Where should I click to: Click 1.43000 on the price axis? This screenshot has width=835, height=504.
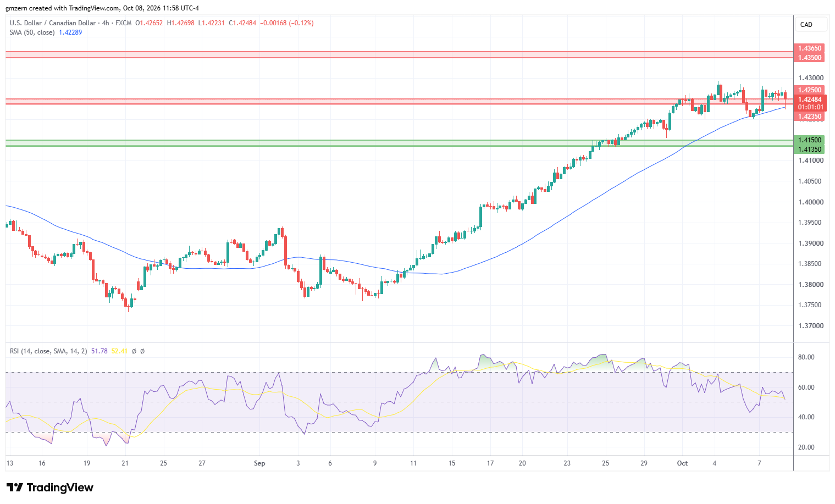(811, 79)
